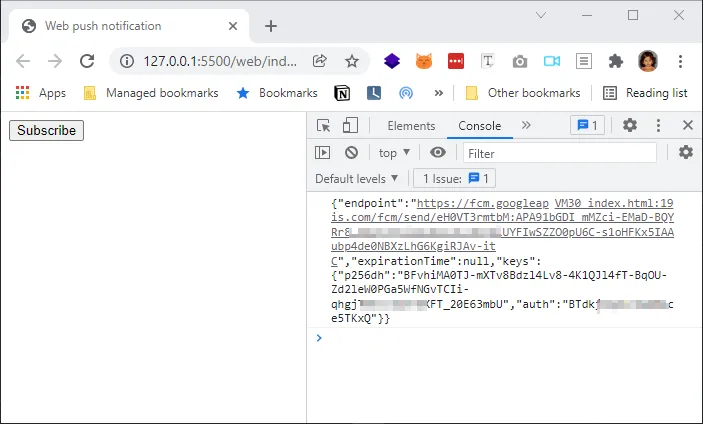
Task: Open the user profile avatar
Action: [x=648, y=61]
